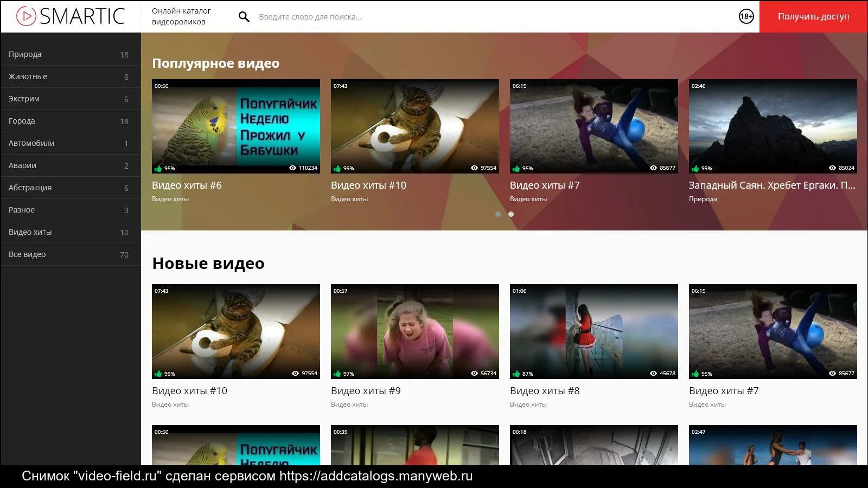Click the active second carousel page dot

[511, 214]
